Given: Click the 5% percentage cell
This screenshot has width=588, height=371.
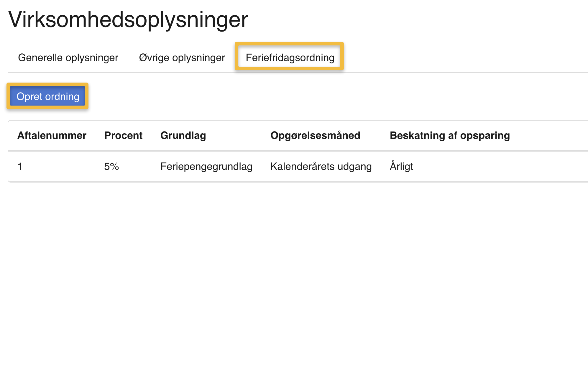Looking at the screenshot, I should coord(111,166).
